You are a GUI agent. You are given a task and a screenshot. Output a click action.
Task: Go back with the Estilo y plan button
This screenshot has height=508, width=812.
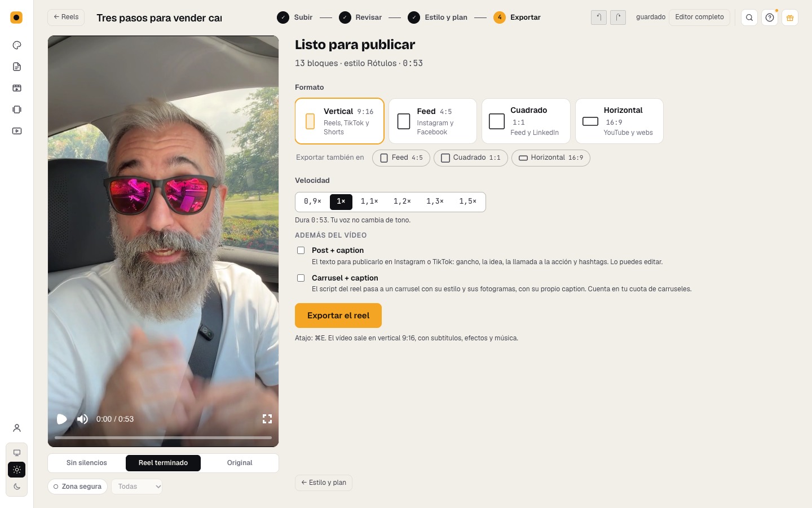pyautogui.click(x=324, y=483)
